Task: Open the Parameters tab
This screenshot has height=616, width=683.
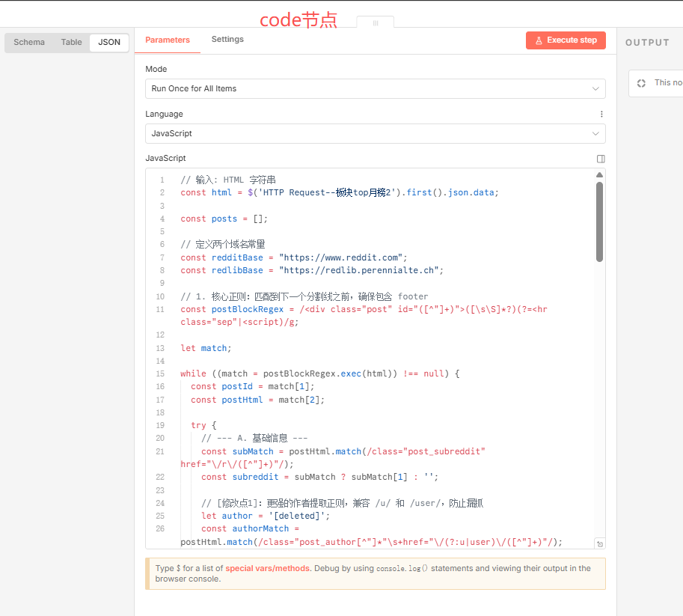Action: click(x=168, y=40)
